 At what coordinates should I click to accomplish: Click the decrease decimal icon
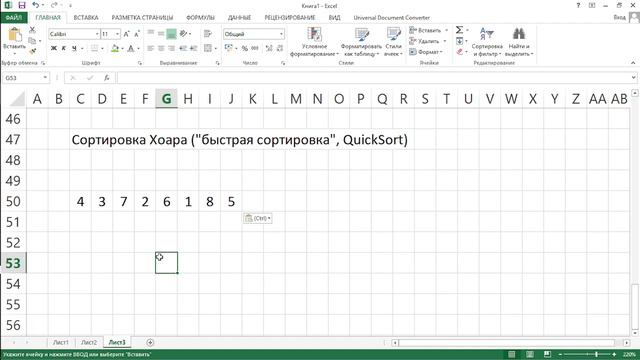(x=280, y=48)
